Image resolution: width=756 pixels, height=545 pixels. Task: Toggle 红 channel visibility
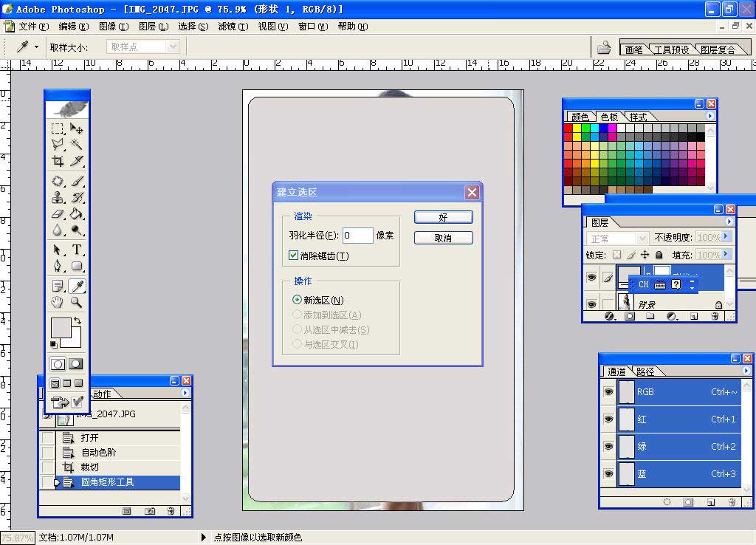[608, 419]
